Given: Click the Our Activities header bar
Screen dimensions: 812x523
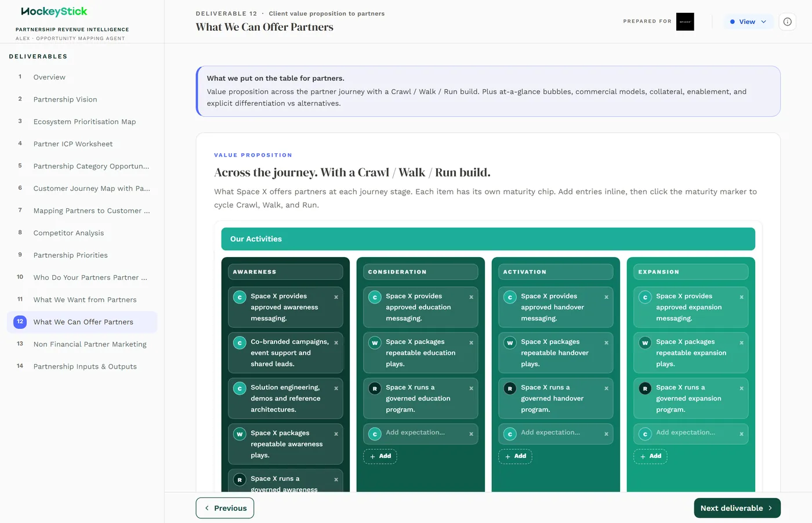Looking at the screenshot, I should (x=488, y=239).
